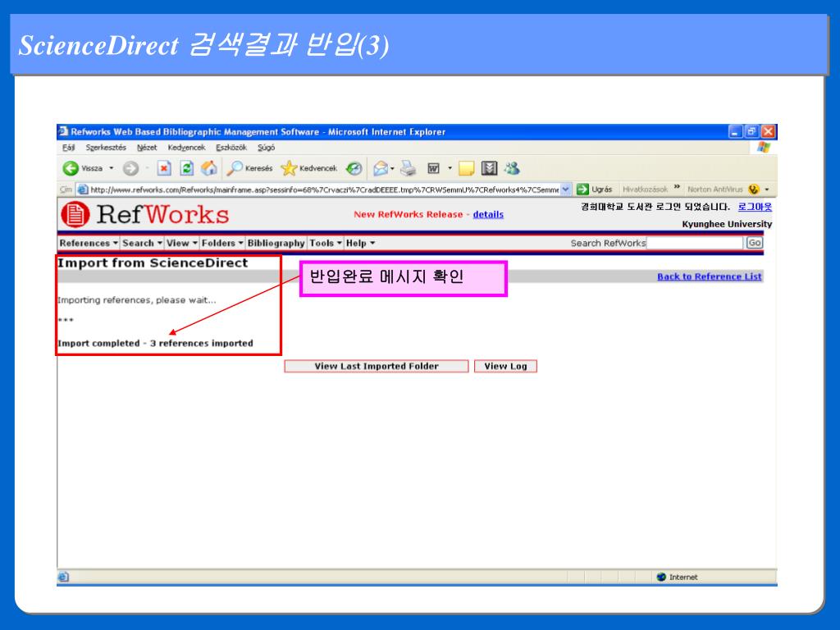Click the Go search button

(x=755, y=243)
